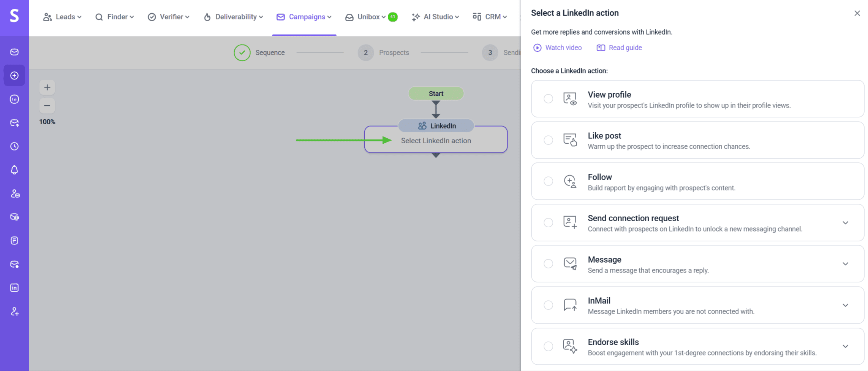This screenshot has width=868, height=371.
Task: Click the zoom out minus icon on canvas
Action: pyautogui.click(x=47, y=106)
